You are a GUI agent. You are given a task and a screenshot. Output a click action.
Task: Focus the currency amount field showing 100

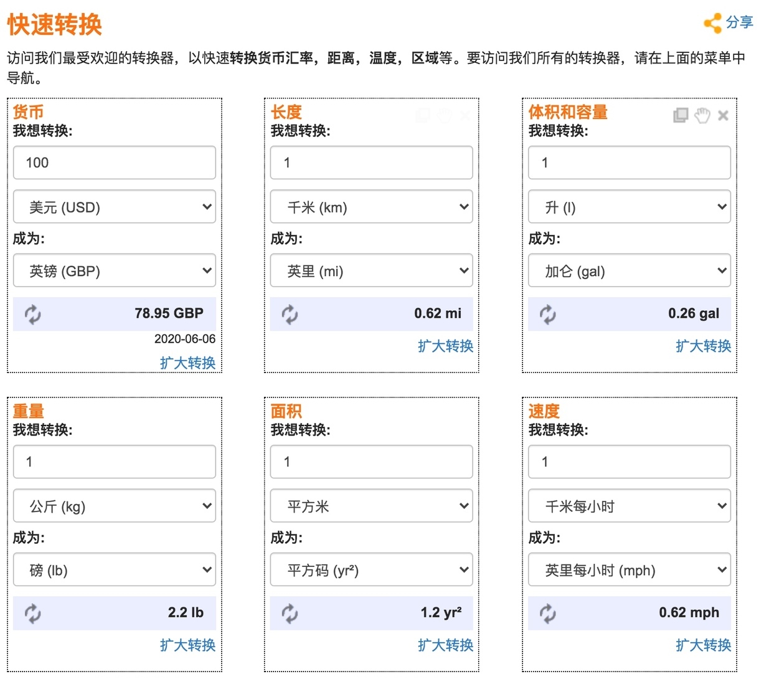point(115,163)
